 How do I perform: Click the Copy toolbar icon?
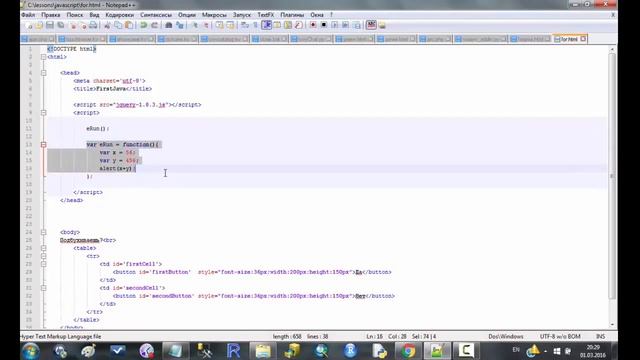pyautogui.click(x=118, y=25)
